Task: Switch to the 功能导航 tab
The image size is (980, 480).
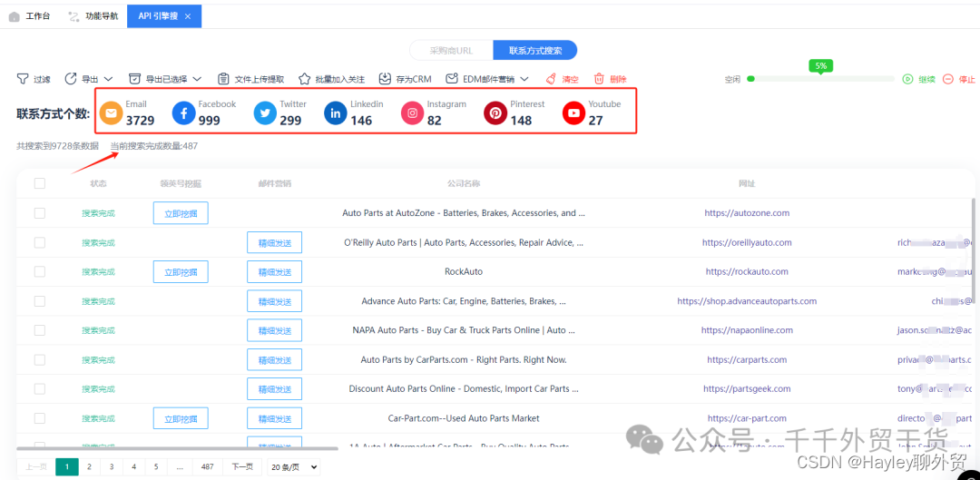Action: pyautogui.click(x=93, y=16)
